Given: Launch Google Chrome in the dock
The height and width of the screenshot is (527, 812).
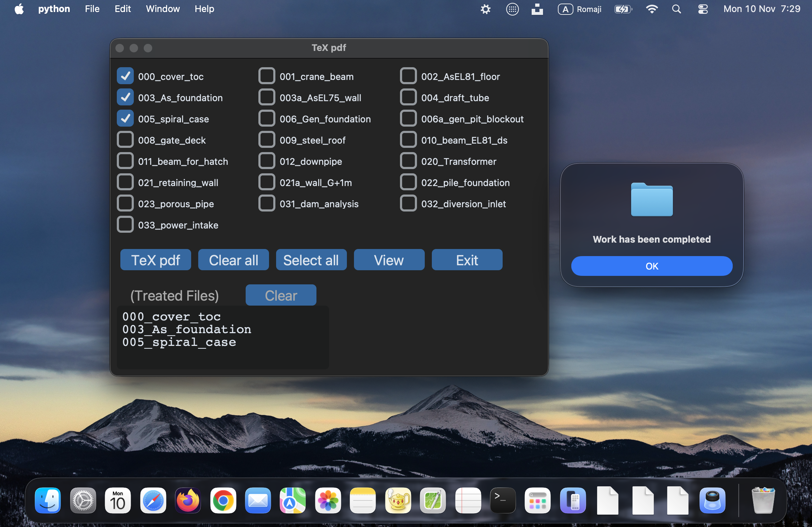Looking at the screenshot, I should pos(223,501).
